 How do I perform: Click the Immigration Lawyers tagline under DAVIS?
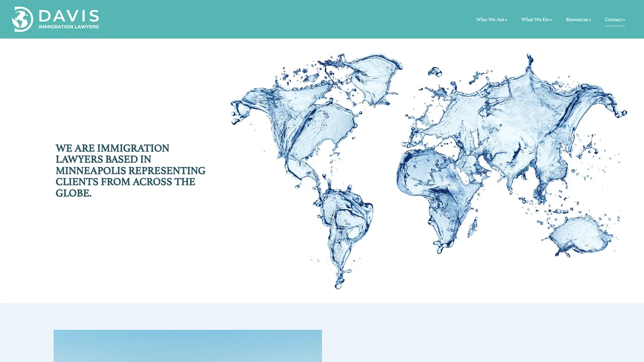point(69,27)
